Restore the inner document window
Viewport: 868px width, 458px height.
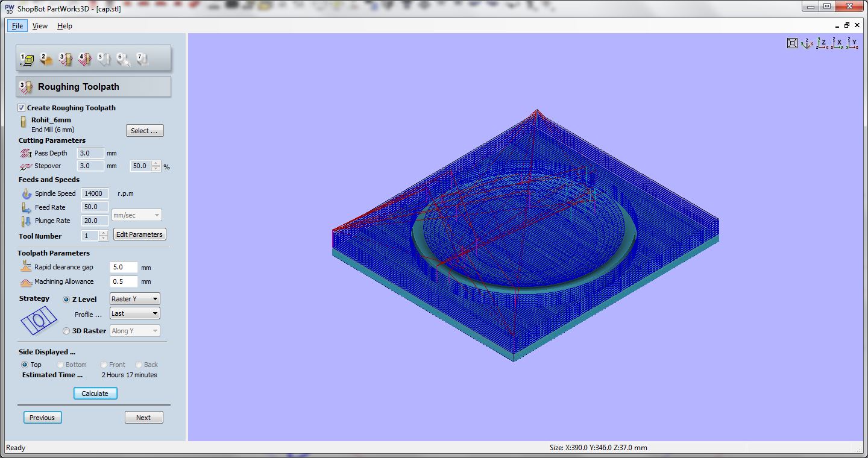[x=847, y=26]
